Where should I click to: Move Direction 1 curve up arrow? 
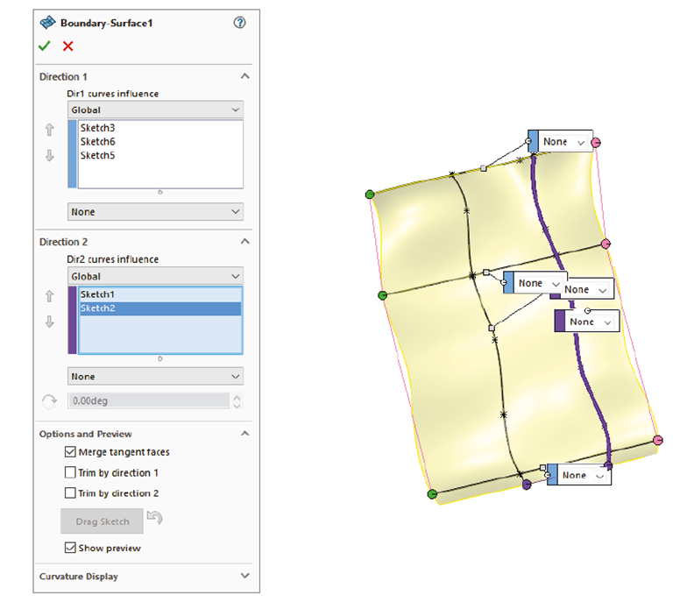pyautogui.click(x=50, y=130)
